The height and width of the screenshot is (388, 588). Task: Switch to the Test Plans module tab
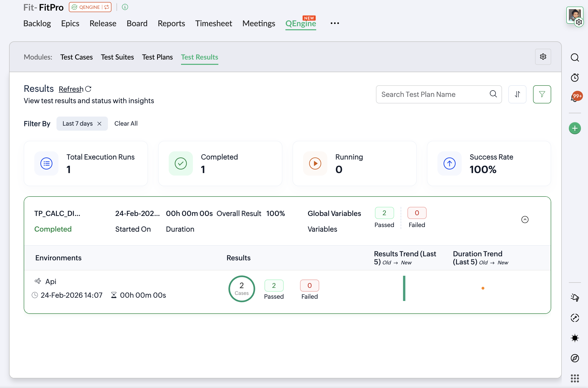coord(157,57)
